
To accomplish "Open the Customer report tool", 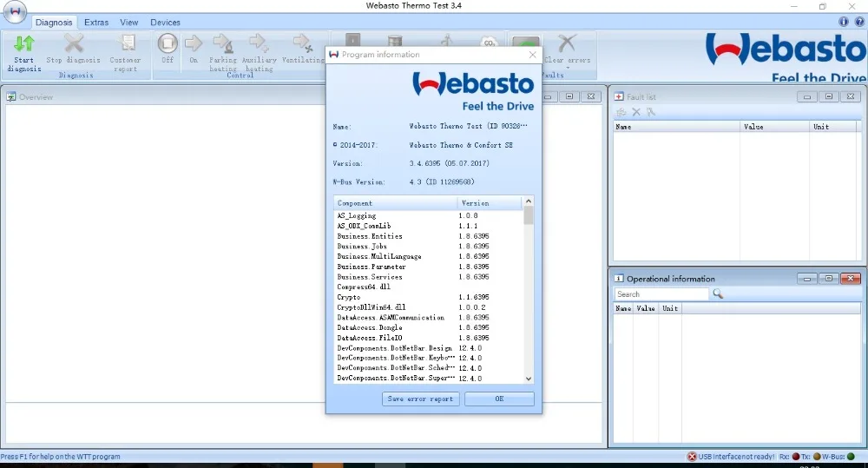I will coord(126,44).
